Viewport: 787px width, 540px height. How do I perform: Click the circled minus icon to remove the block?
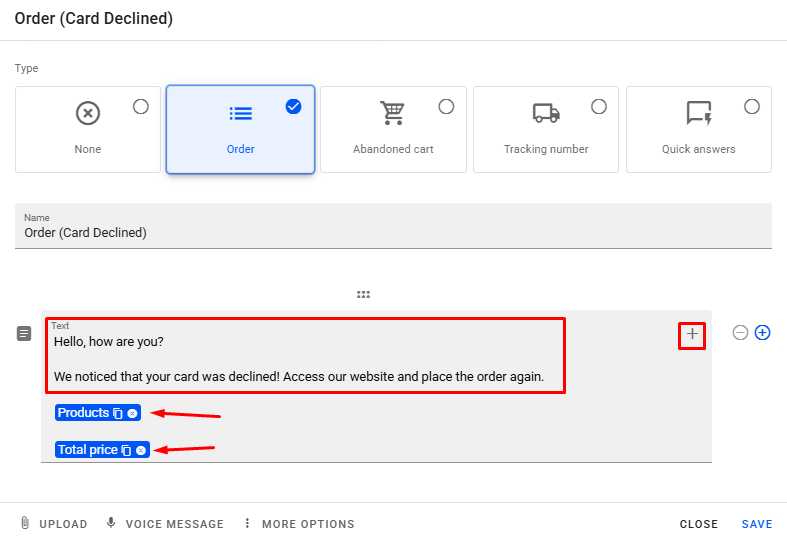point(740,333)
